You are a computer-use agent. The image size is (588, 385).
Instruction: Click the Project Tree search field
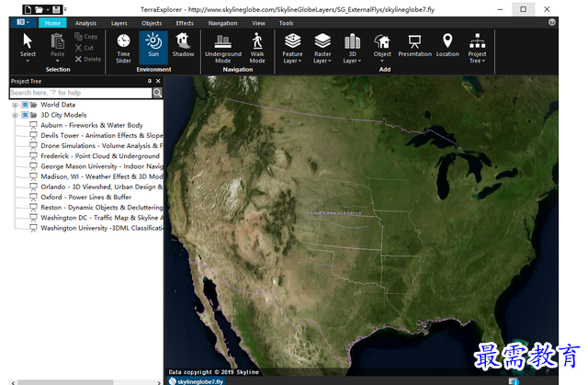click(81, 93)
